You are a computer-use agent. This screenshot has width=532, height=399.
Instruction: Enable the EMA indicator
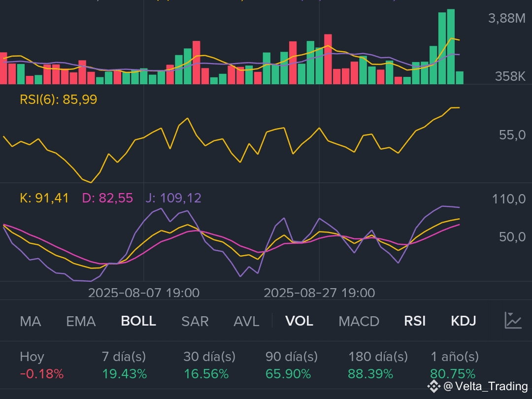81,321
